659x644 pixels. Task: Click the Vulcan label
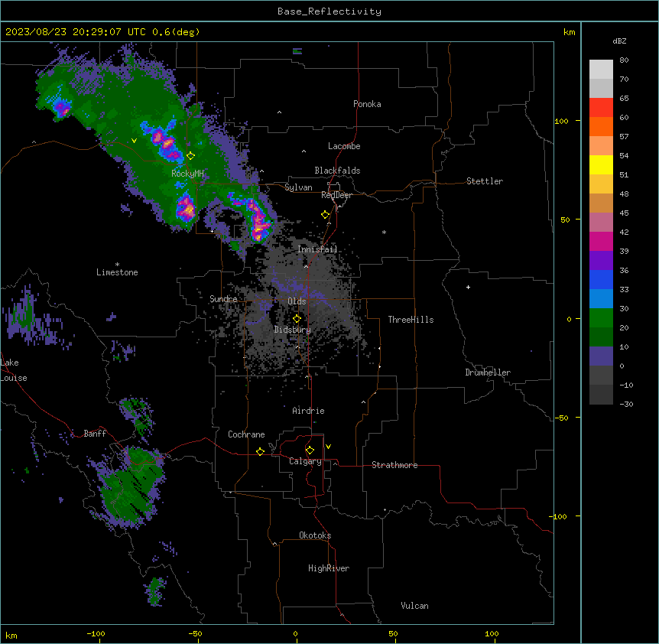pos(415,606)
